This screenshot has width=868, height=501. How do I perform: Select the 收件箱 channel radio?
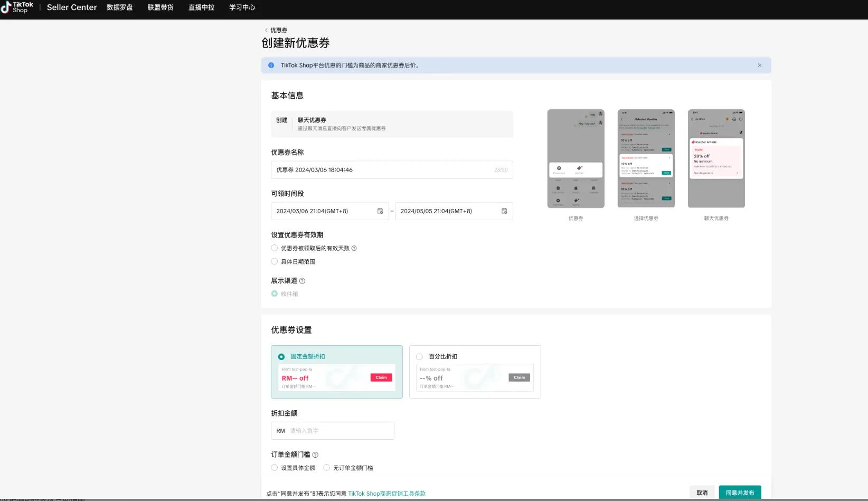tap(275, 294)
